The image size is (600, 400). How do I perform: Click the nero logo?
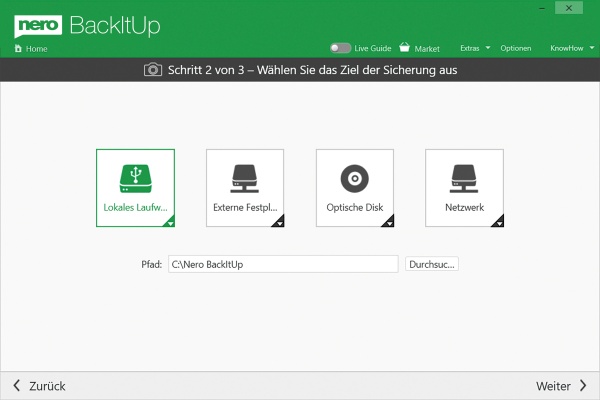[38, 26]
